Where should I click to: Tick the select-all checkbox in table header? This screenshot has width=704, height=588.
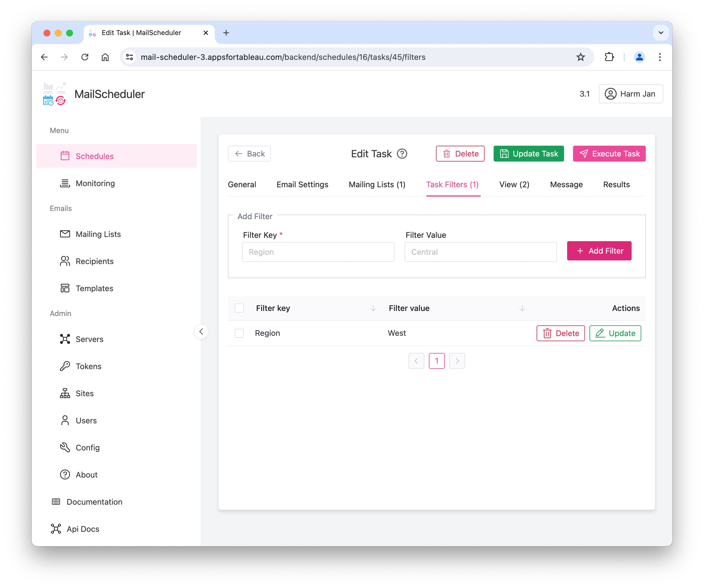tap(239, 308)
